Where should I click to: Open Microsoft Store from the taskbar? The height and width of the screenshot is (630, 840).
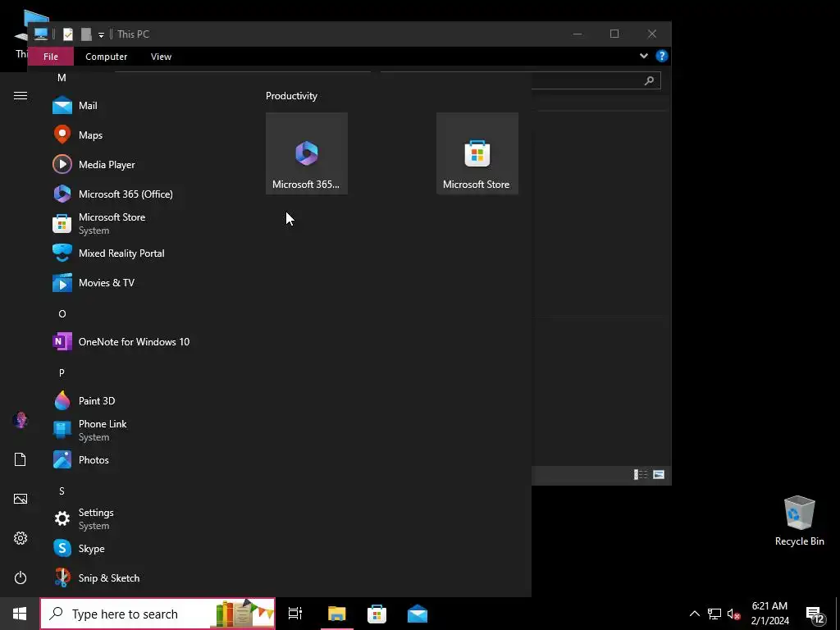377,614
